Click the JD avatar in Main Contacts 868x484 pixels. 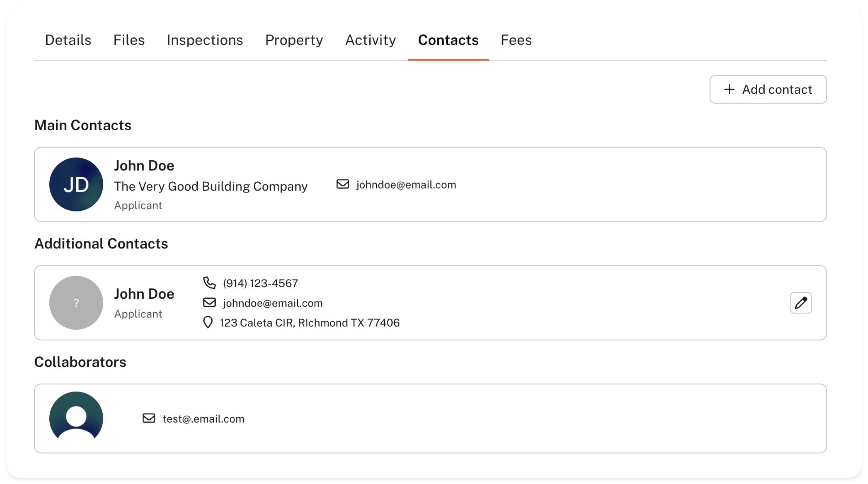(x=76, y=185)
